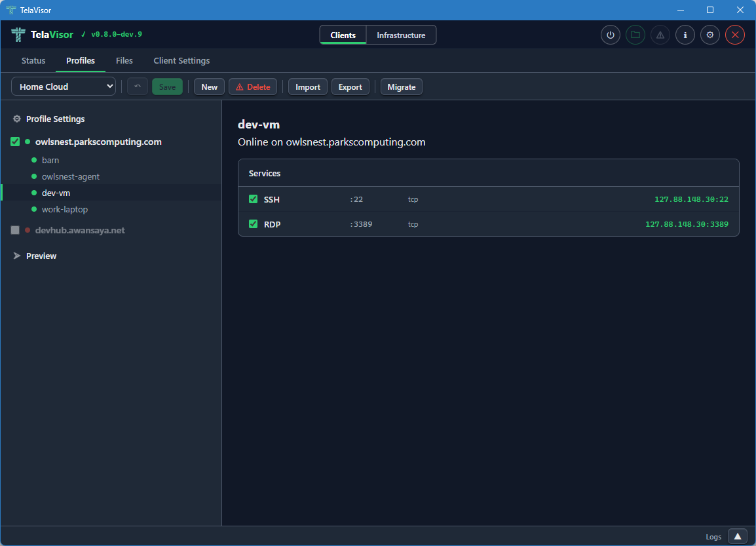Open the Client Settings tab
The width and height of the screenshot is (756, 546).
pos(181,60)
